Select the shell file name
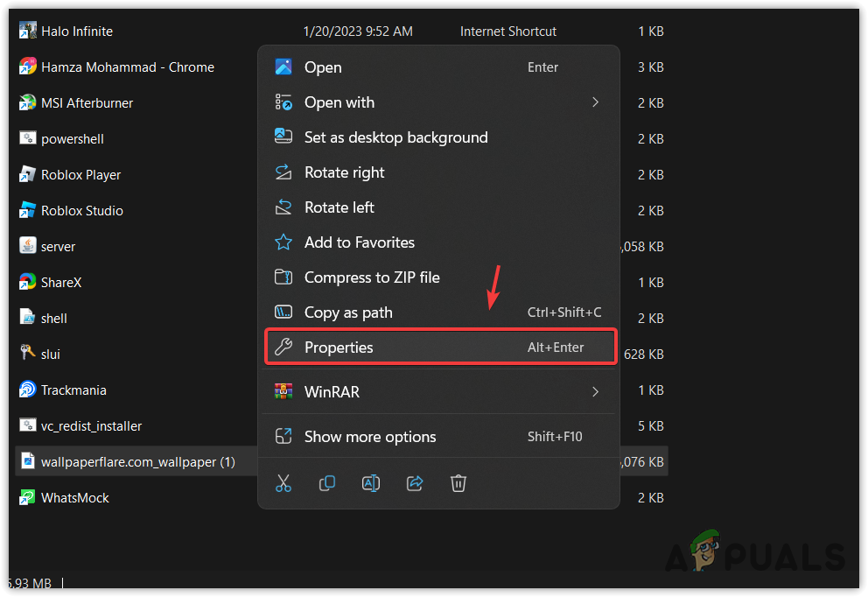Viewport: 868px width, 597px height. tap(53, 319)
